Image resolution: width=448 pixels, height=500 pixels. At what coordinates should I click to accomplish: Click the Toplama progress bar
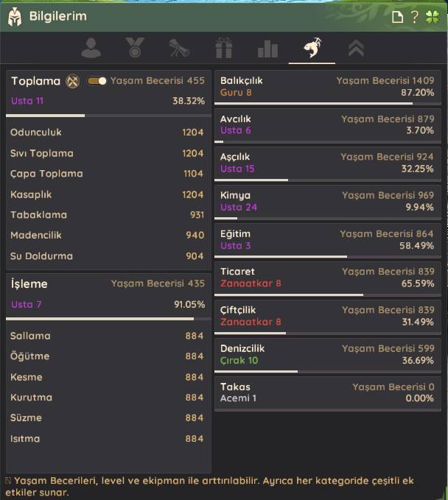(107, 116)
